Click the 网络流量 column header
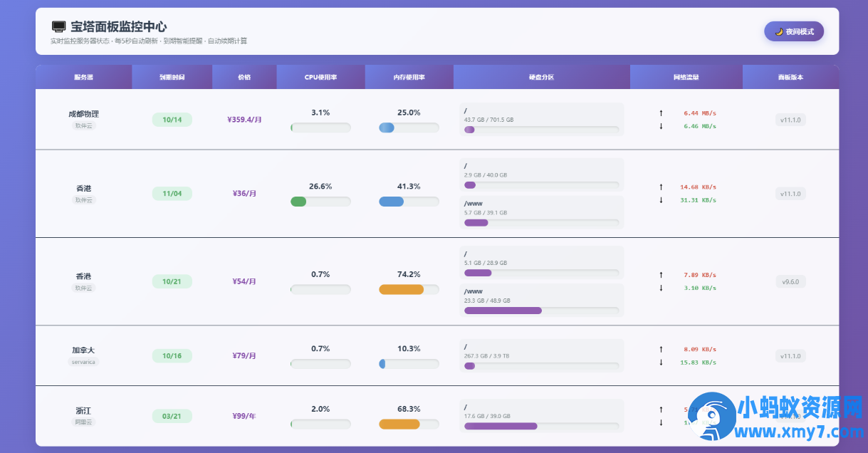 (x=686, y=77)
